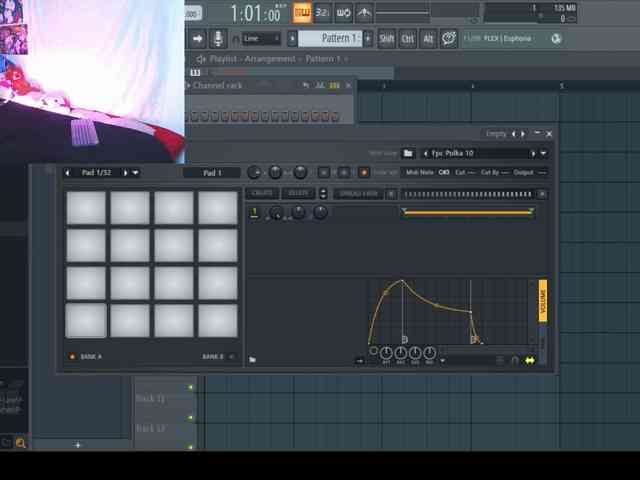Click the metronome icon in top toolbar

364,13
